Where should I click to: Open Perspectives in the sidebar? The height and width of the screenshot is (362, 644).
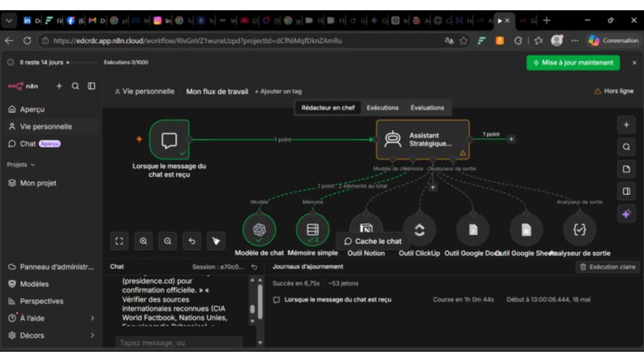(36, 301)
